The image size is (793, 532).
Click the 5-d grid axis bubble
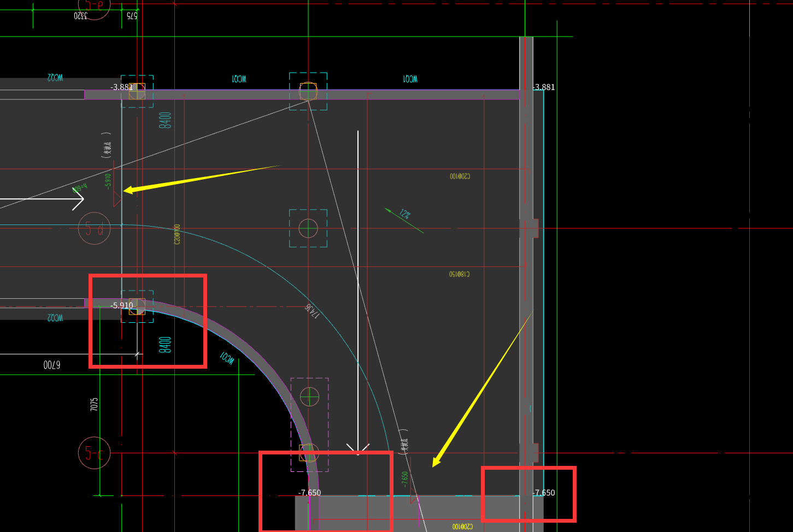click(95, 228)
